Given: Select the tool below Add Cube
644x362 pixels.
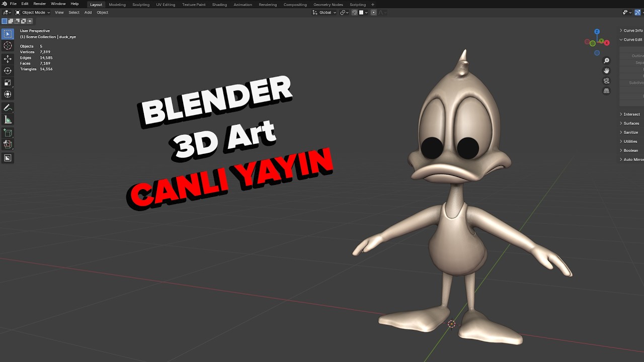Looking at the screenshot, I should 8,144.
